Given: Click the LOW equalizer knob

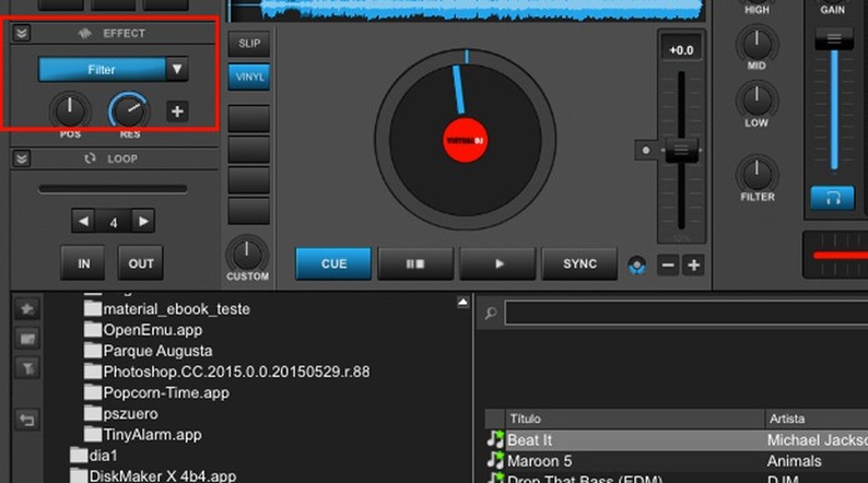Looking at the screenshot, I should (x=757, y=100).
